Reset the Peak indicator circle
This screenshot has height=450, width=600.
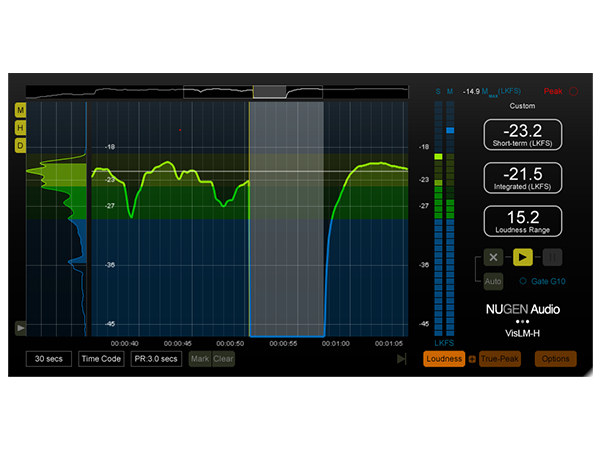pos(573,91)
